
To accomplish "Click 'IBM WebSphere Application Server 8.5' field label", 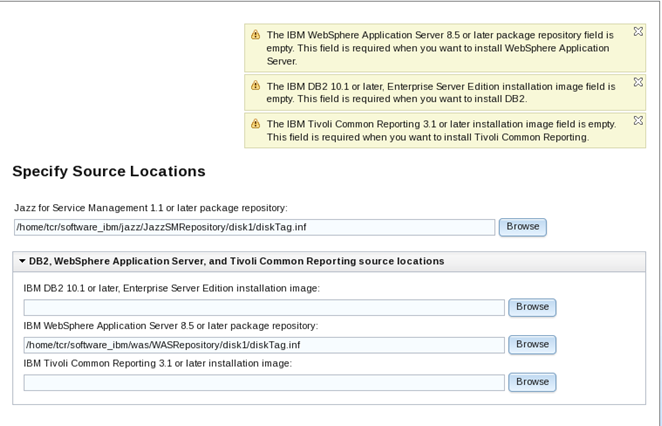I will click(x=171, y=326).
